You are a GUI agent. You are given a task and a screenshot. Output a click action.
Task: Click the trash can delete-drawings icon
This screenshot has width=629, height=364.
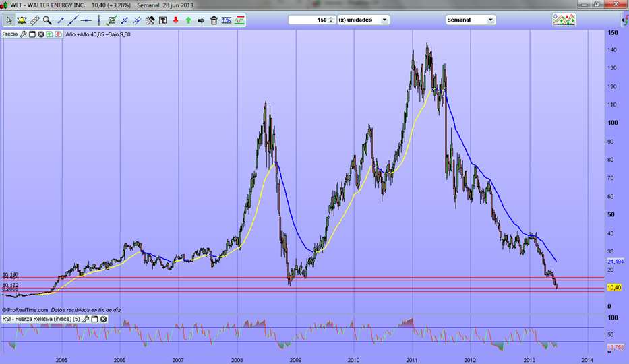click(214, 20)
